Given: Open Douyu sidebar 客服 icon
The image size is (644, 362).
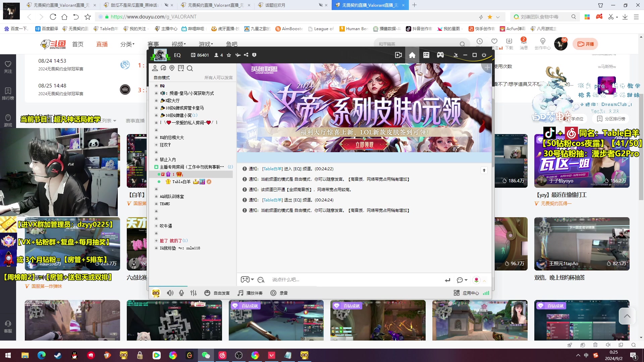Looking at the screenshot, I should (x=8, y=326).
